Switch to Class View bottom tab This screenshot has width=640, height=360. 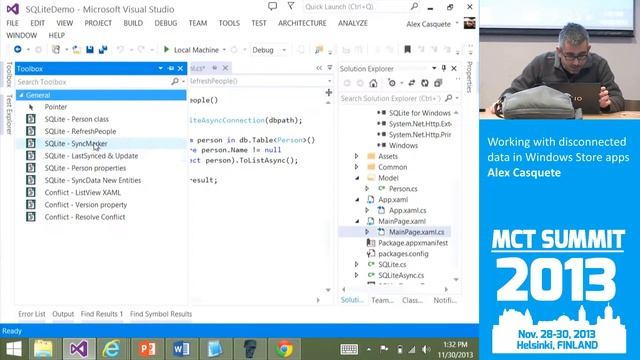[412, 300]
